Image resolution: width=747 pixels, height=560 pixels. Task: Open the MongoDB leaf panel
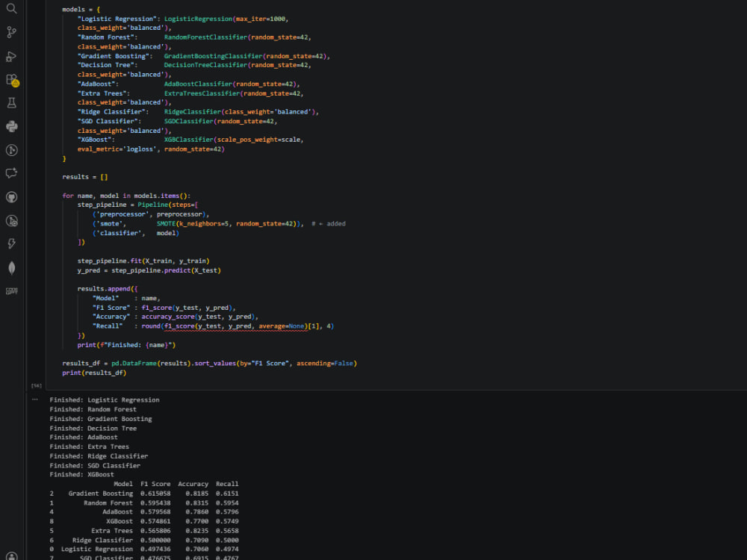[11, 267]
